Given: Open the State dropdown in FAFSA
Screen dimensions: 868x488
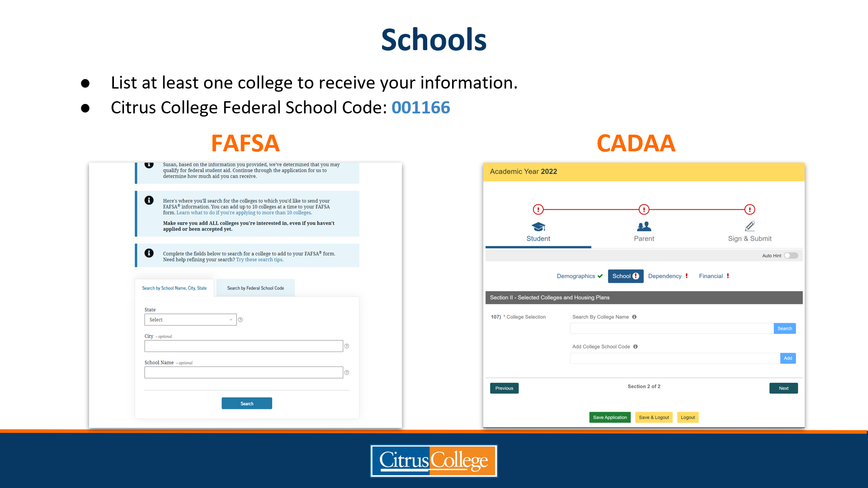Looking at the screenshot, I should pyautogui.click(x=189, y=319).
